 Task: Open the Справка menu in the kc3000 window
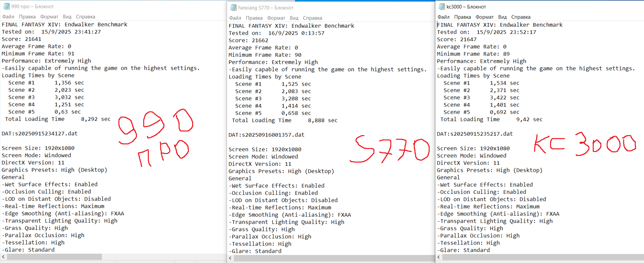click(521, 17)
